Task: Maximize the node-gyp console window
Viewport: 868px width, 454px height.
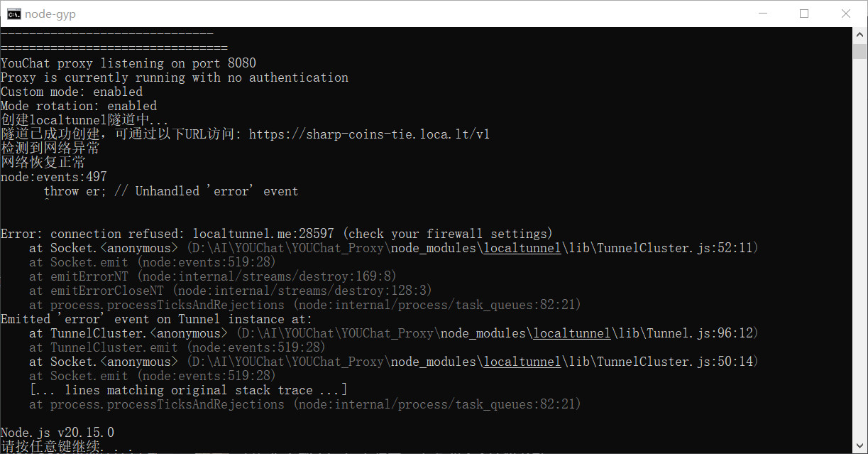Action: pyautogui.click(x=804, y=13)
